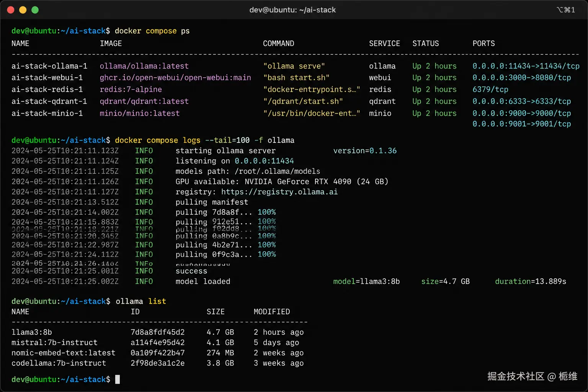Click the timestamp 2024-05-25T10:21:11.123Z

[x=65, y=151]
